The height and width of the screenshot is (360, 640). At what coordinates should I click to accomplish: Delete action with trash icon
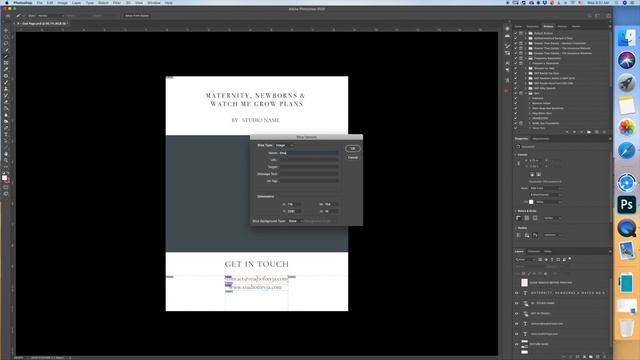coord(604,132)
